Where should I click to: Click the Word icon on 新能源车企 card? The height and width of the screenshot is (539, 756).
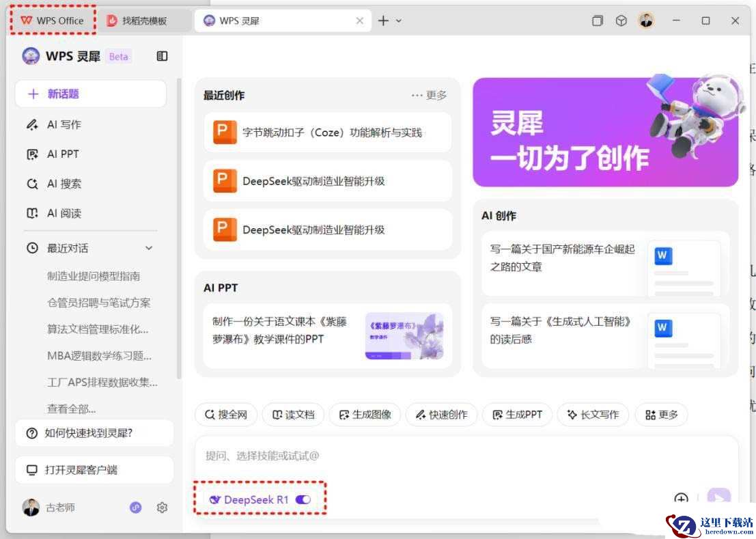(x=663, y=256)
